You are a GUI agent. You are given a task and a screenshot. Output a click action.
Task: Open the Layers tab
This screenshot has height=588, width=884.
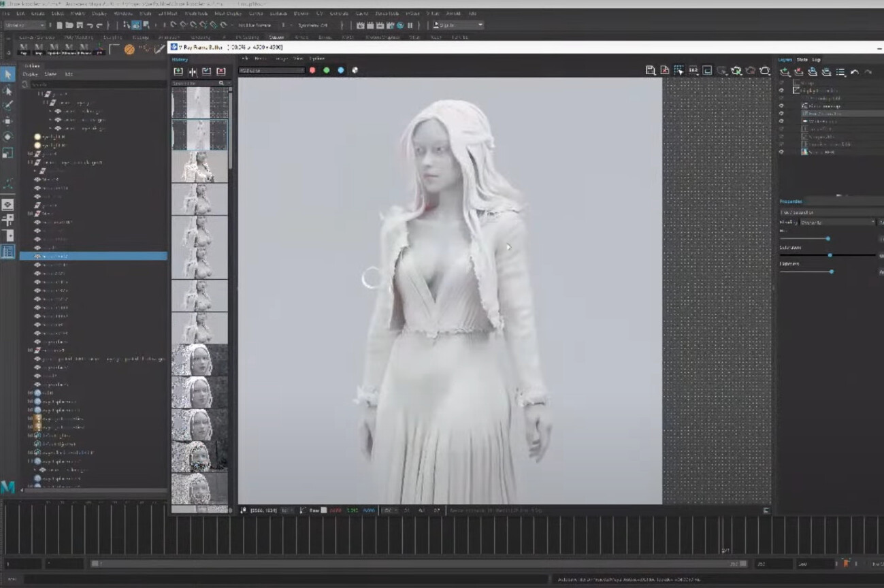(786, 60)
